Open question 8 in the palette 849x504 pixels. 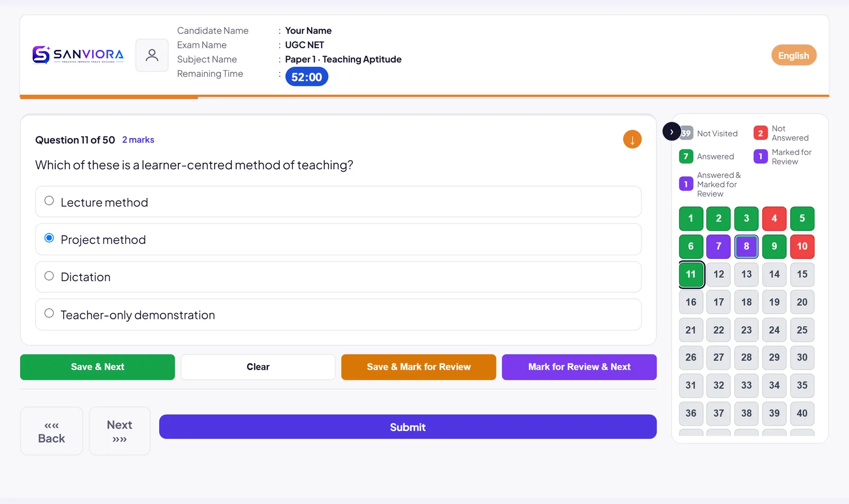tap(747, 247)
